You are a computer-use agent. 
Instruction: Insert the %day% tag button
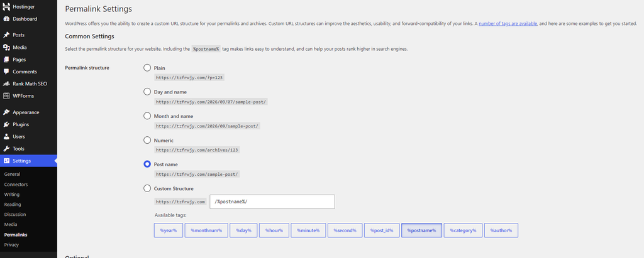(x=243, y=230)
